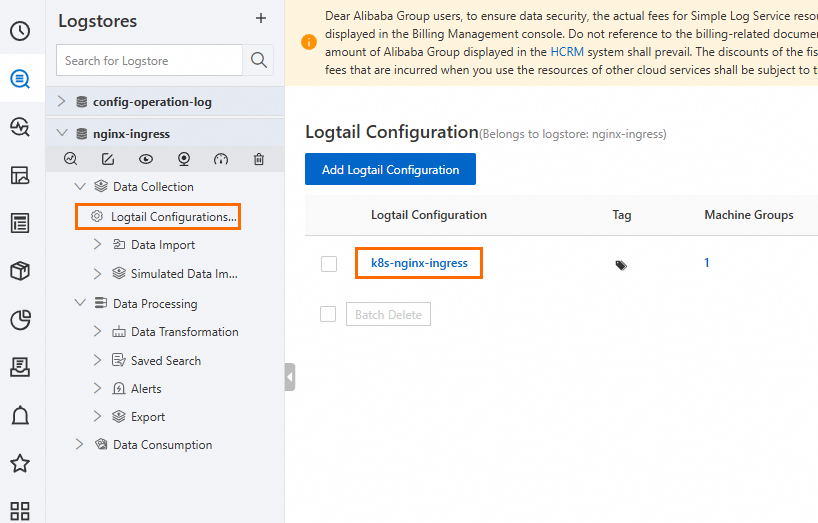This screenshot has width=818, height=523.
Task: Select Simulated Data Im... tree item
Action: tap(184, 274)
